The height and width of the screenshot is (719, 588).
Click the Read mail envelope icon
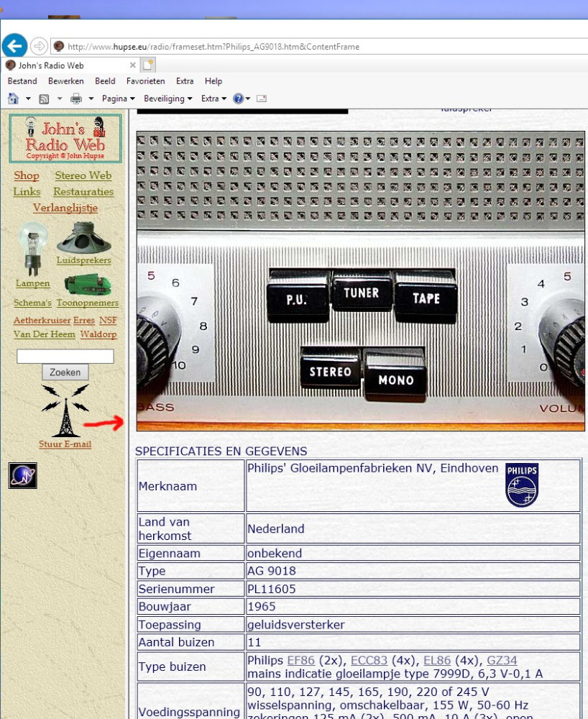(261, 99)
